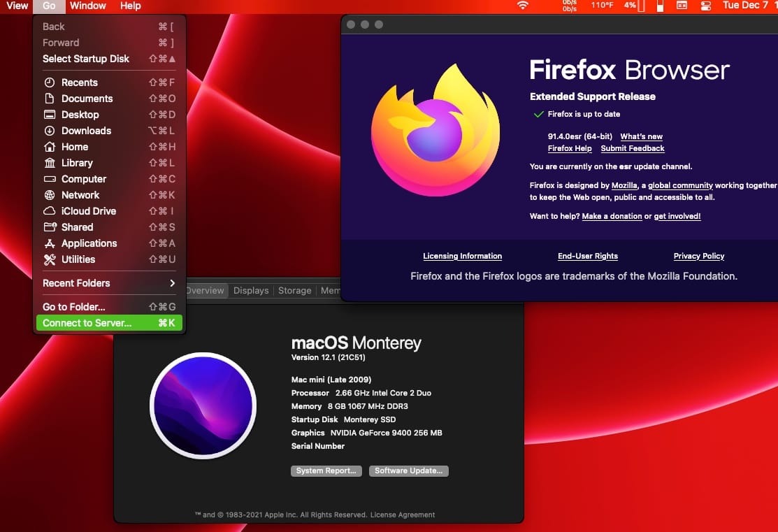Click the 110°F temperature indicator
The height and width of the screenshot is (532, 778).
click(x=602, y=6)
